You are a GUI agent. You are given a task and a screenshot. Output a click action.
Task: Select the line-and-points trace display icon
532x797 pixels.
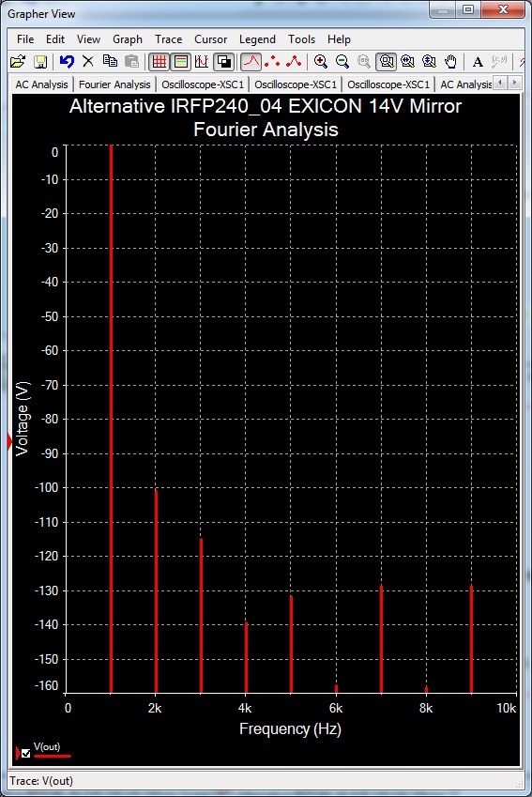tap(294, 62)
